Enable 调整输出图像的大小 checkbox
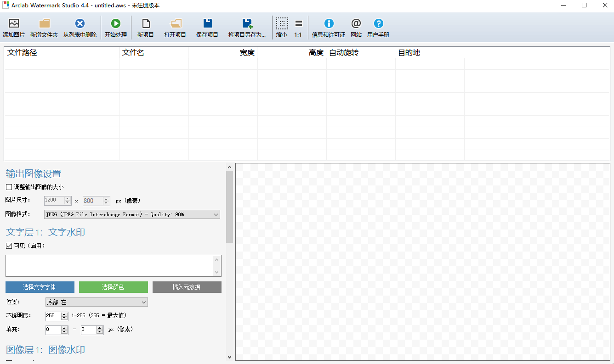 9,187
